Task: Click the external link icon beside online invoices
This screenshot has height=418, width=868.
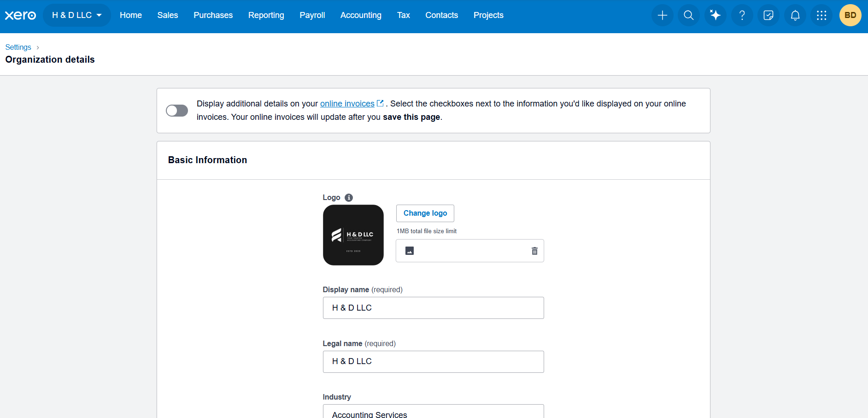Action: pyautogui.click(x=380, y=103)
